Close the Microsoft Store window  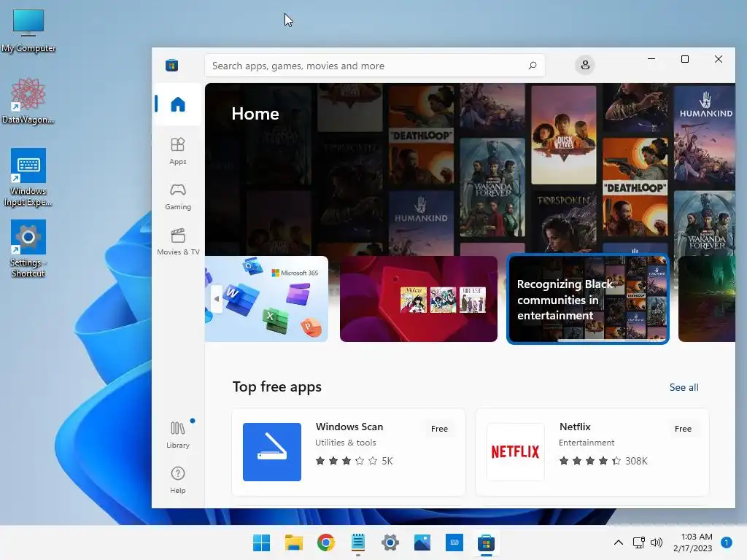[x=719, y=59]
